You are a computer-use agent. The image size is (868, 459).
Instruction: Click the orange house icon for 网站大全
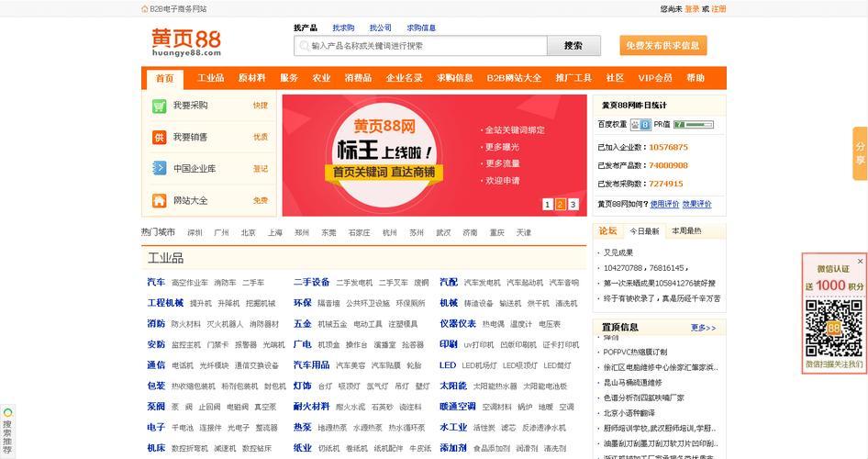coord(160,200)
